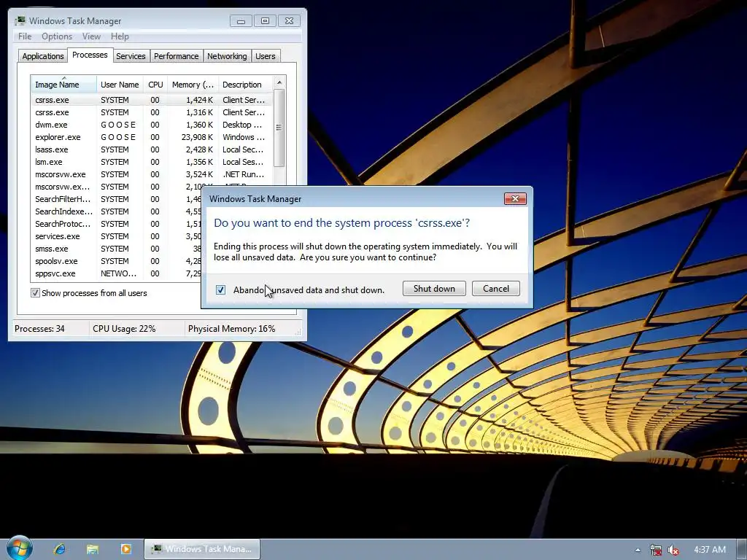Select csrss.exe row with 1,316 K

[152, 112]
